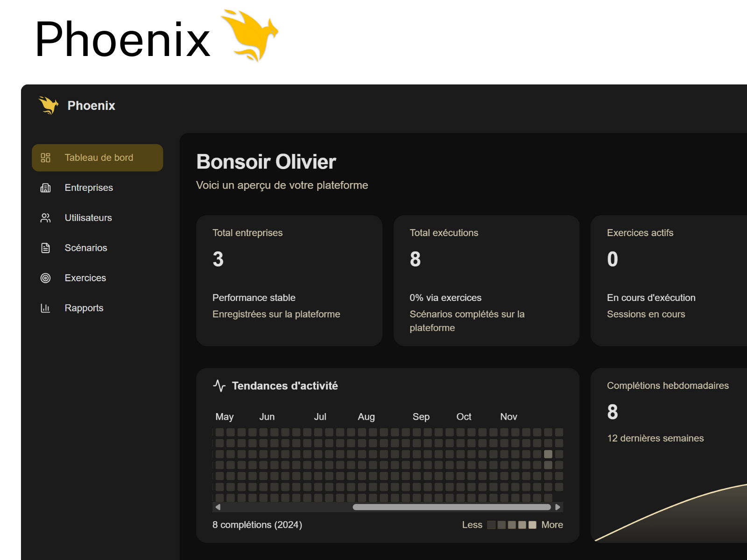The image size is (747, 560).
Task: Click the Entreprises building icon
Action: (x=45, y=188)
